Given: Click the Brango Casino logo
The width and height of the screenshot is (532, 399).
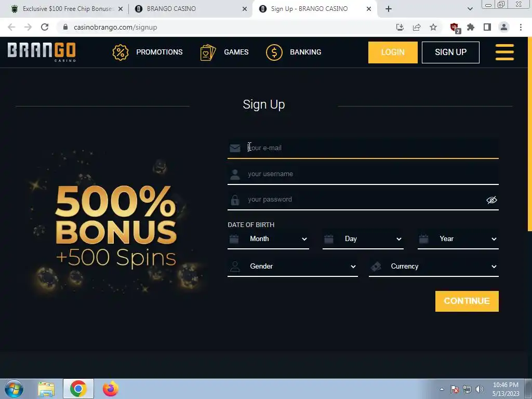Looking at the screenshot, I should pyautogui.click(x=42, y=52).
